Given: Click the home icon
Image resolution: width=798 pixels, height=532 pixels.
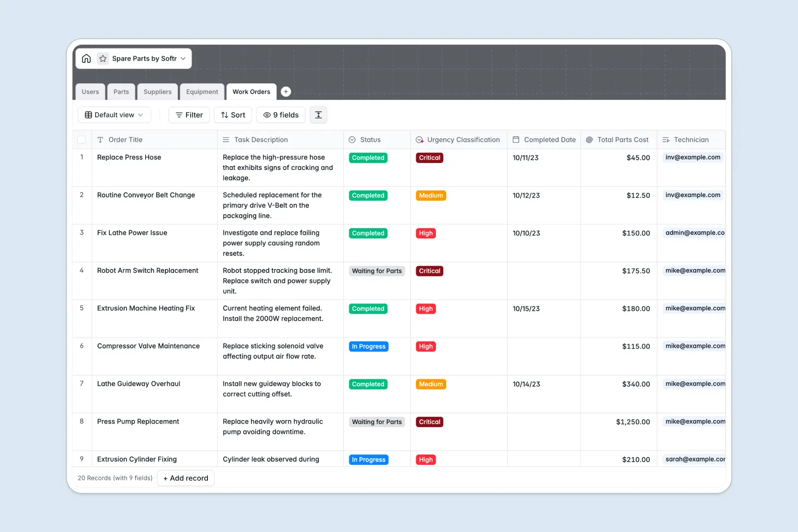Looking at the screenshot, I should click(86, 58).
